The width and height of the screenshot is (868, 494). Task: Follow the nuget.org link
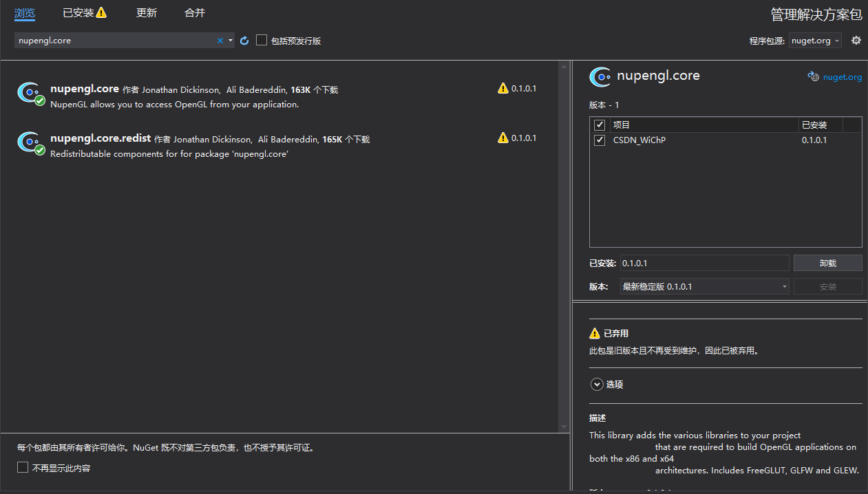point(841,76)
